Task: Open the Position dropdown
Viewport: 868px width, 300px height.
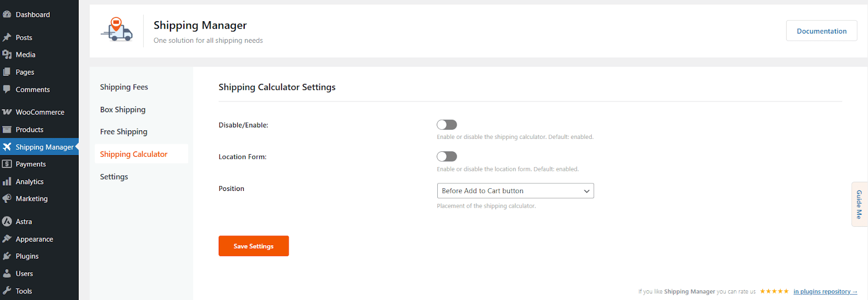Action: click(515, 191)
